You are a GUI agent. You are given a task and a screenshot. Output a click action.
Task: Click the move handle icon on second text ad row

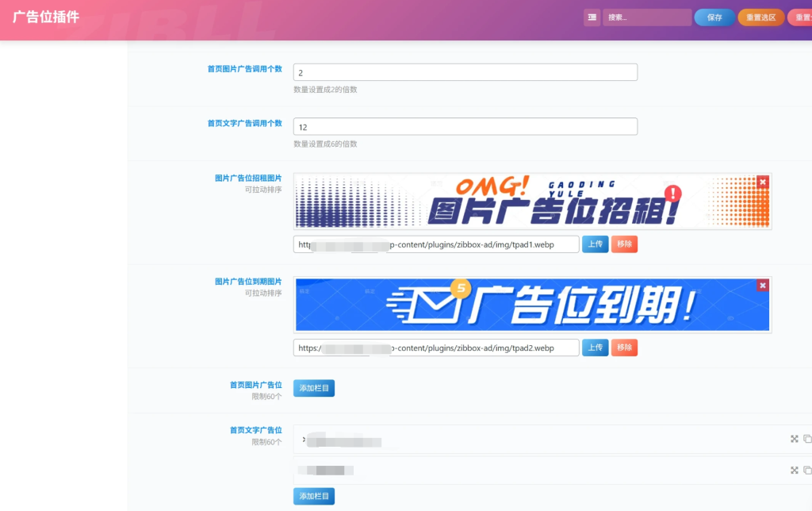click(x=794, y=470)
